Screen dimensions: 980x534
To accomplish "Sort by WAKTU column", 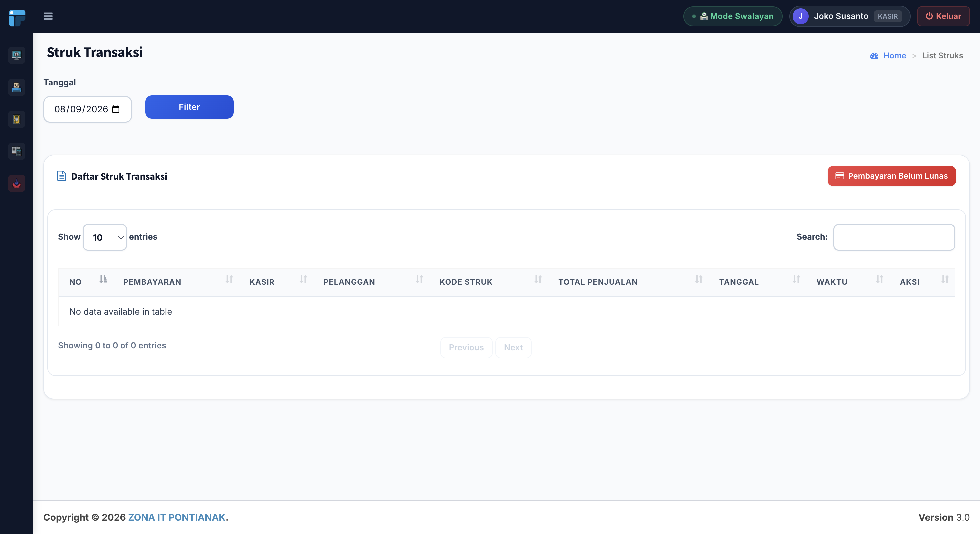I will [x=847, y=282].
